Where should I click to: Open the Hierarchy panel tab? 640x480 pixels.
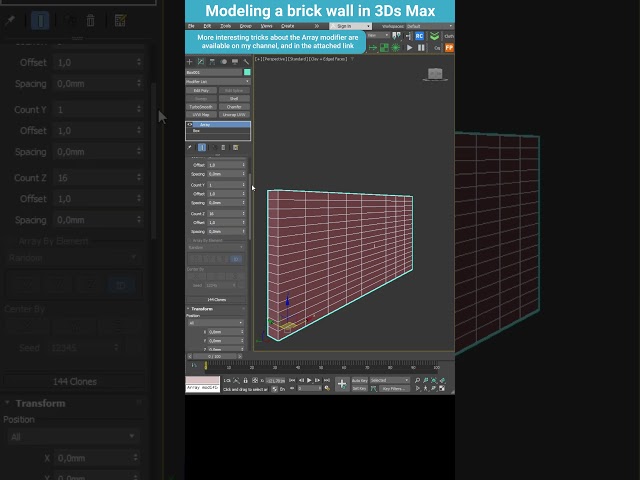212,62
